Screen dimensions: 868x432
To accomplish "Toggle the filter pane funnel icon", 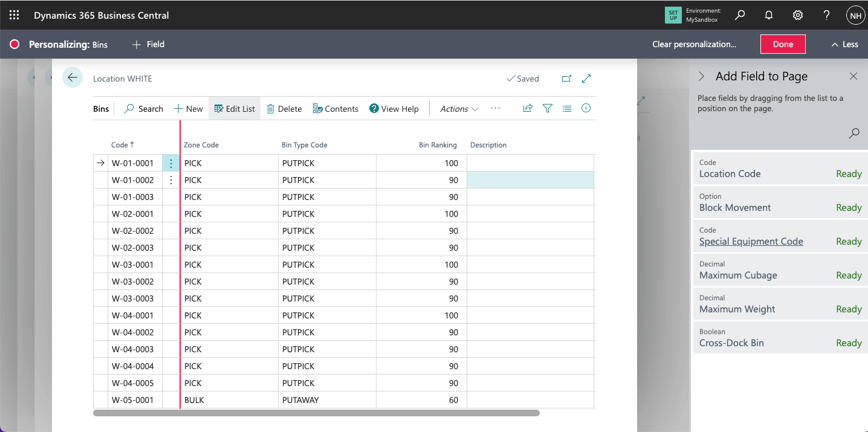I will (x=548, y=108).
